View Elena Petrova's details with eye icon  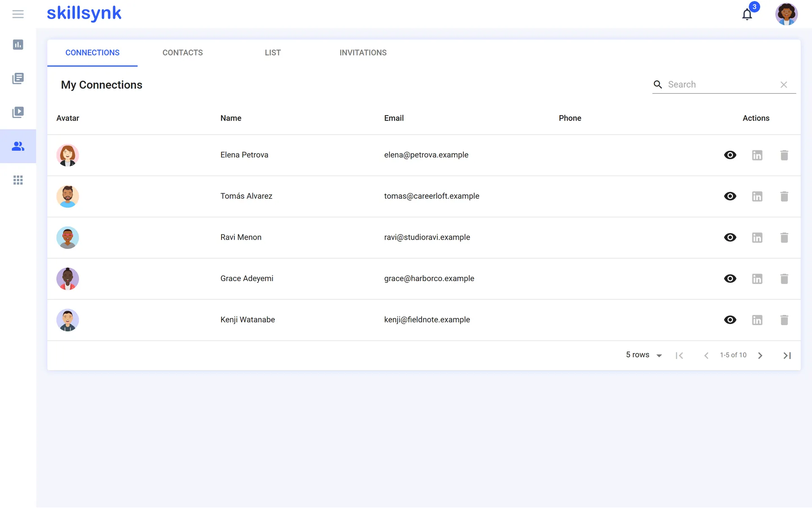coord(730,155)
